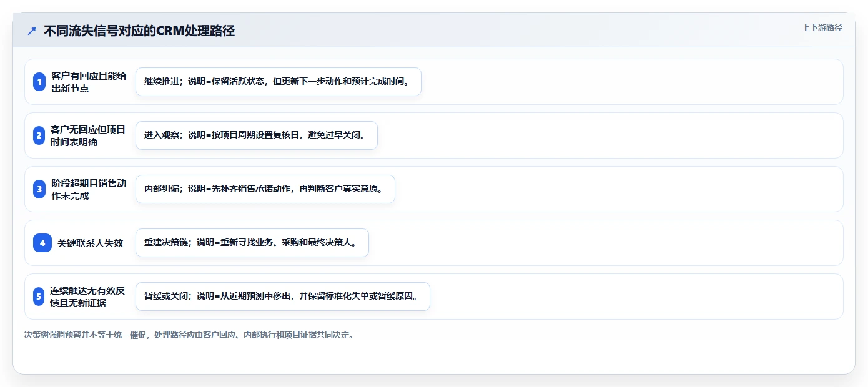The image size is (868, 387).
Task: Click the label 阶段超期且销售动作未完成
Action: [89, 189]
